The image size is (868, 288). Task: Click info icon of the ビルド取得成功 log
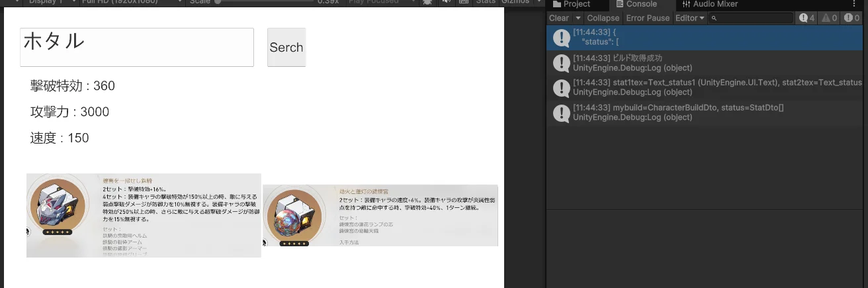point(561,63)
